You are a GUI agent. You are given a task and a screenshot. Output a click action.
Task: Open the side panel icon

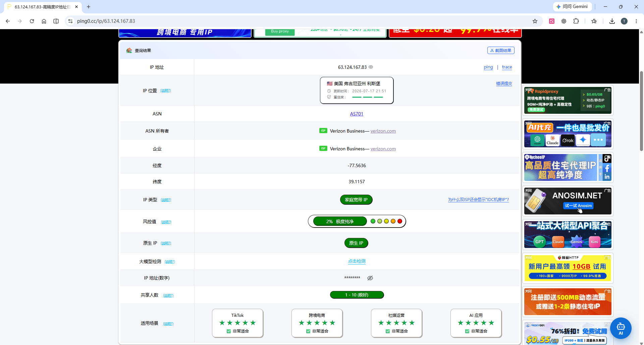point(56,21)
